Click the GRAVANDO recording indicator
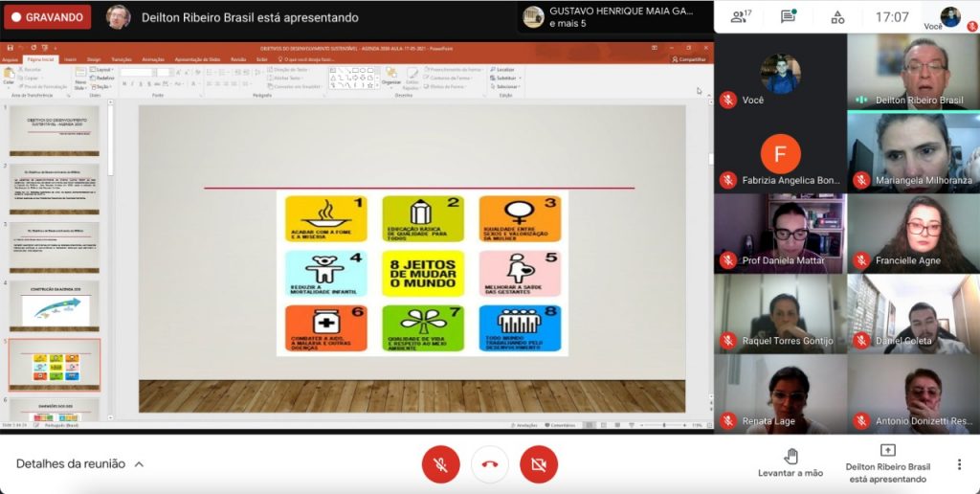This screenshot has height=494, width=980. (47, 17)
